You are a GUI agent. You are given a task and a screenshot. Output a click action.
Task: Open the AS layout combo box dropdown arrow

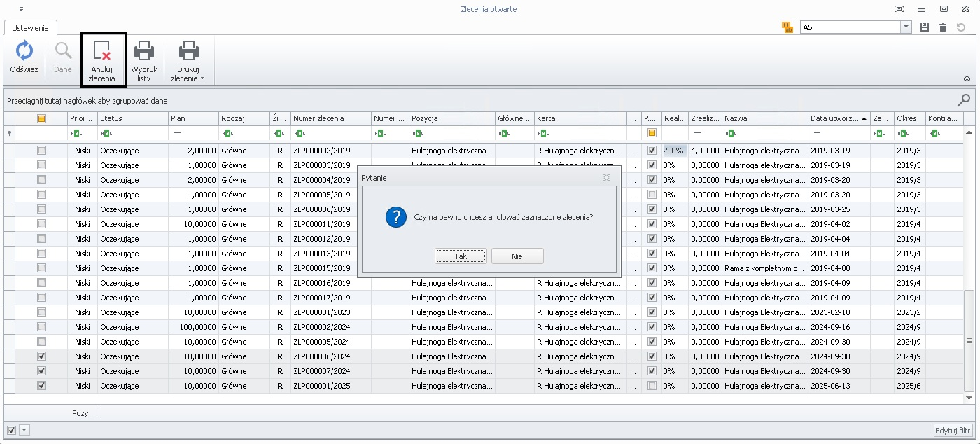pyautogui.click(x=906, y=27)
